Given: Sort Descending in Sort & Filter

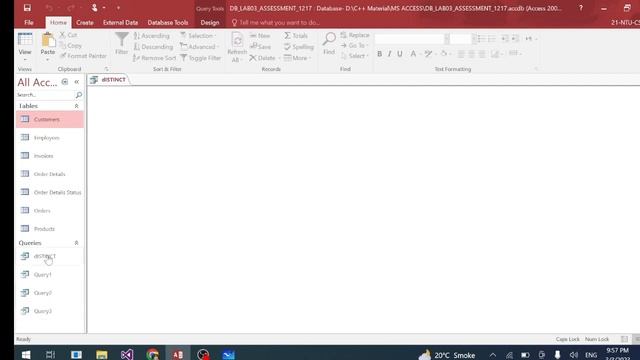Looking at the screenshot, I should (153, 47).
